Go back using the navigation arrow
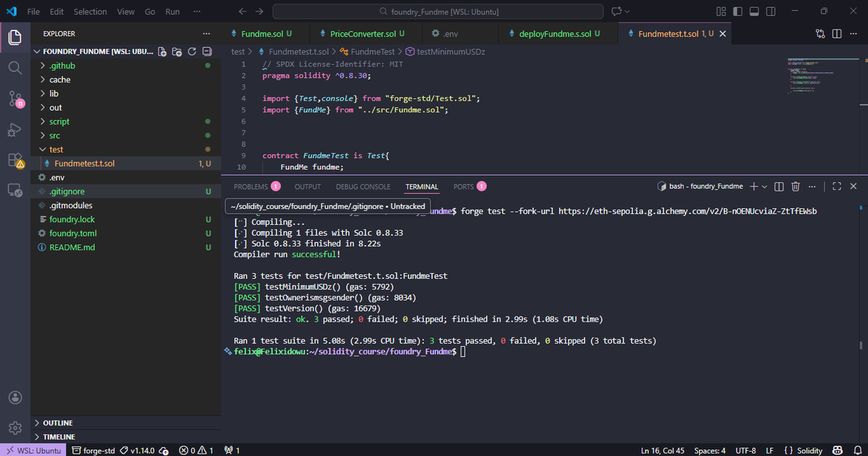The height and width of the screenshot is (456, 868). [x=242, y=12]
